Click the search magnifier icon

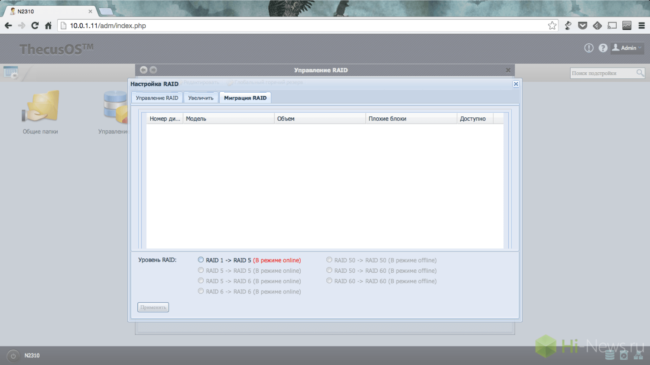pyautogui.click(x=640, y=73)
